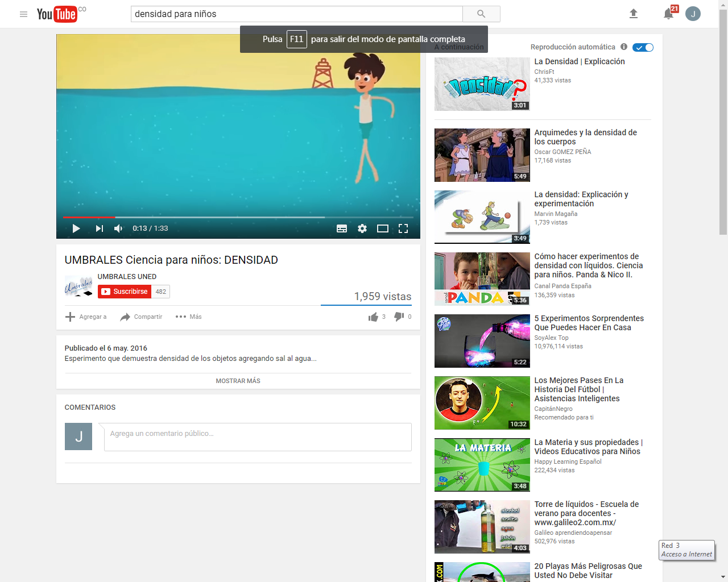Open notifications bell
The image size is (728, 582).
669,14
